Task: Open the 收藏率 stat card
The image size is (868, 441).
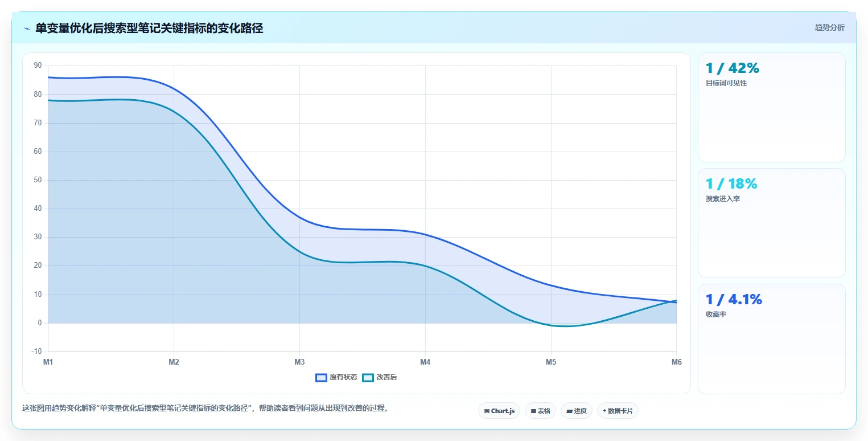Action: [x=771, y=339]
